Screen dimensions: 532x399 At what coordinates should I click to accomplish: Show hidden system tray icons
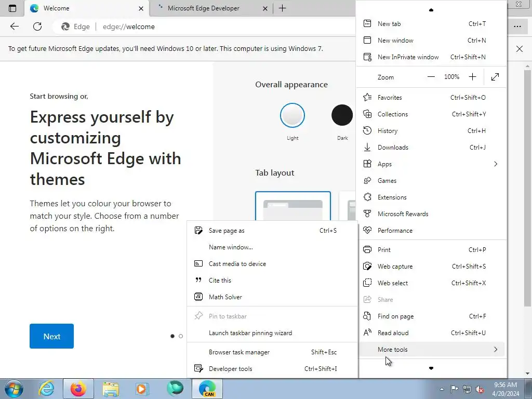coord(442,389)
